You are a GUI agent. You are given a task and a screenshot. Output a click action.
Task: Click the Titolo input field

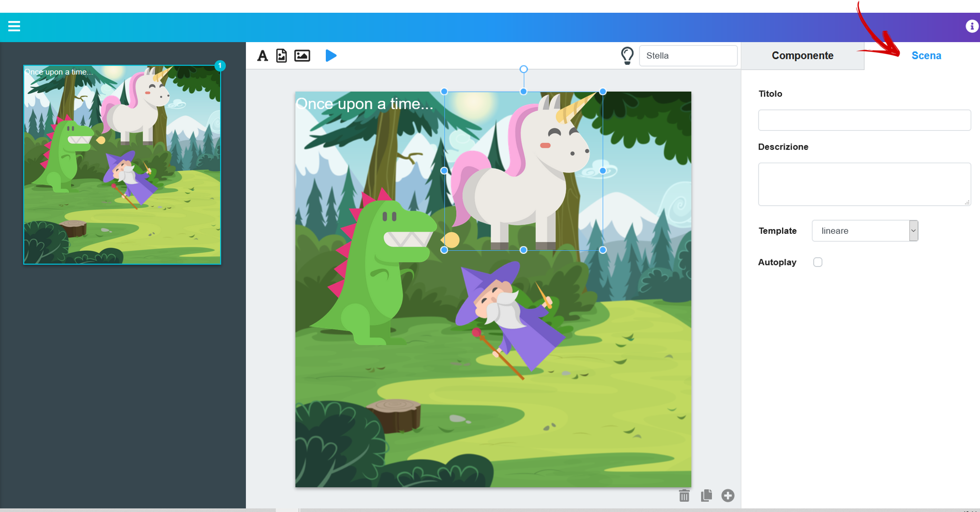click(864, 120)
